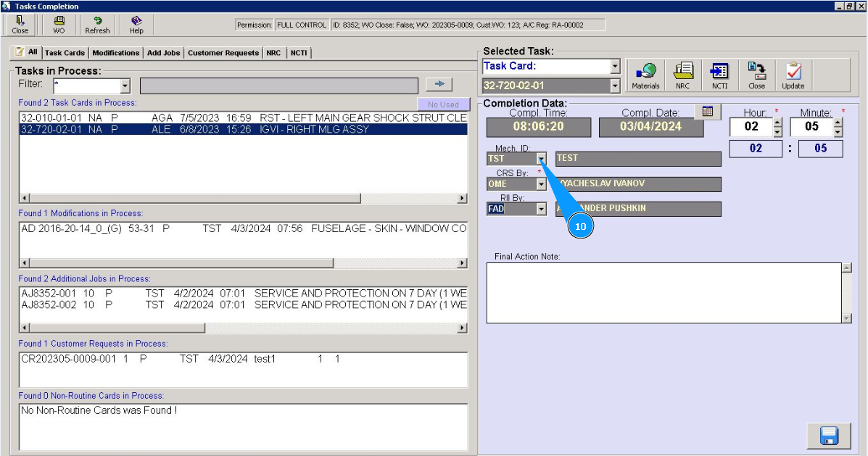This screenshot has height=456, width=868.
Task: Open the Add Jobs tab
Action: [x=163, y=53]
